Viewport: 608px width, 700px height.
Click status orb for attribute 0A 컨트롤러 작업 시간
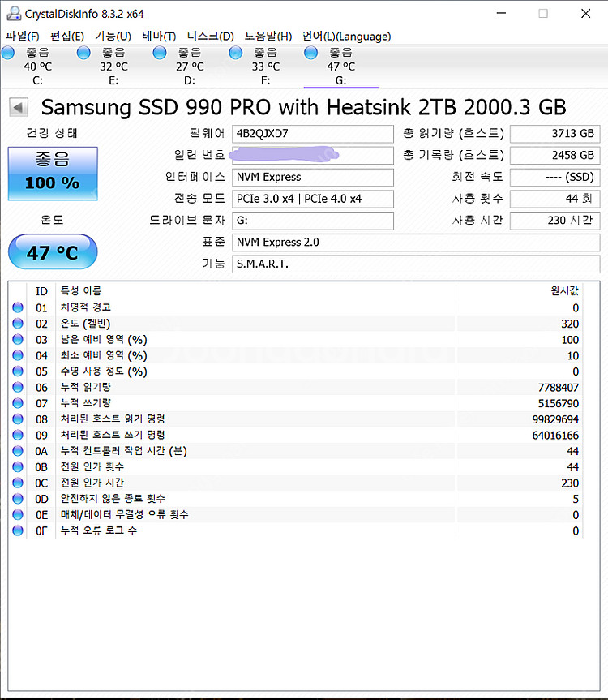click(18, 451)
